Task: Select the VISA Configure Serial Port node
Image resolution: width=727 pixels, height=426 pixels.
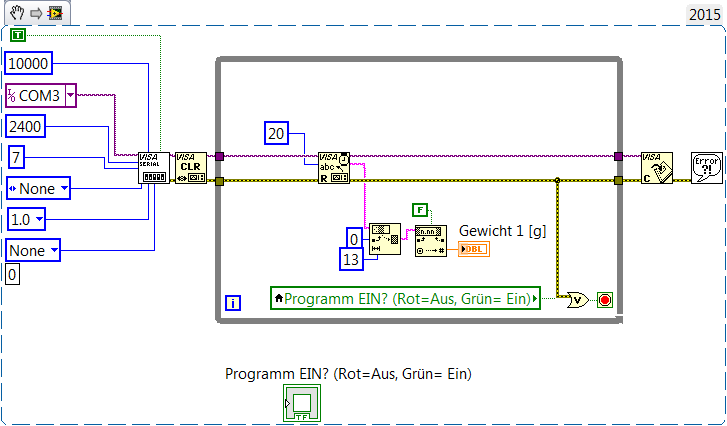Action: click(x=154, y=168)
